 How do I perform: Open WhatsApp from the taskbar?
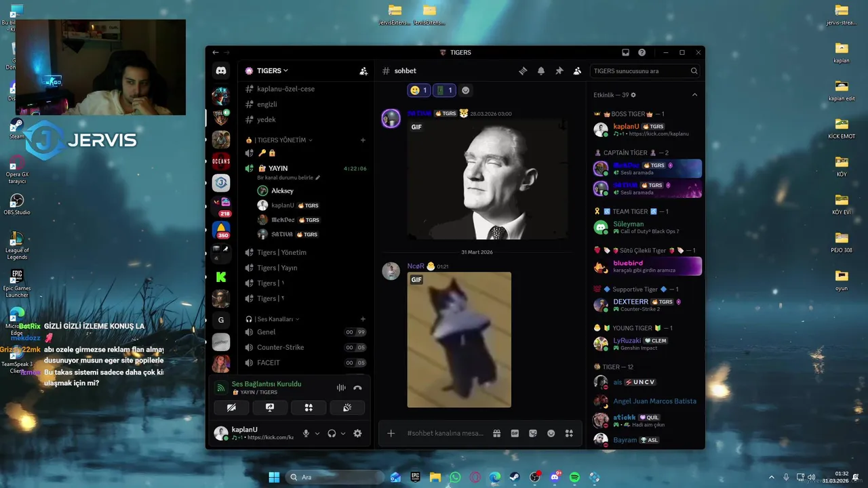coord(455,477)
